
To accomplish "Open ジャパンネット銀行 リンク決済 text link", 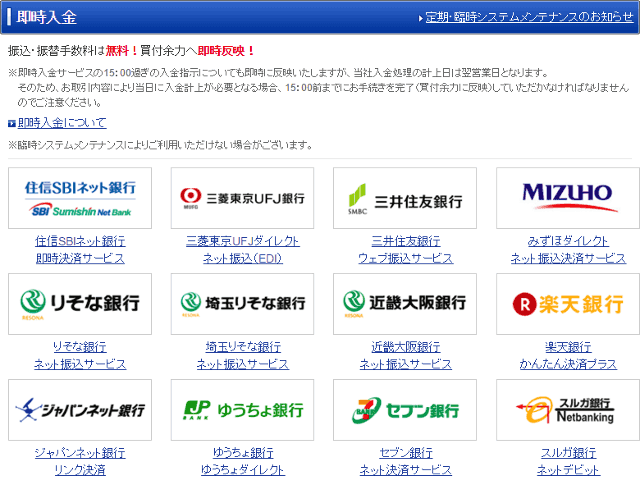I will (80, 461).
